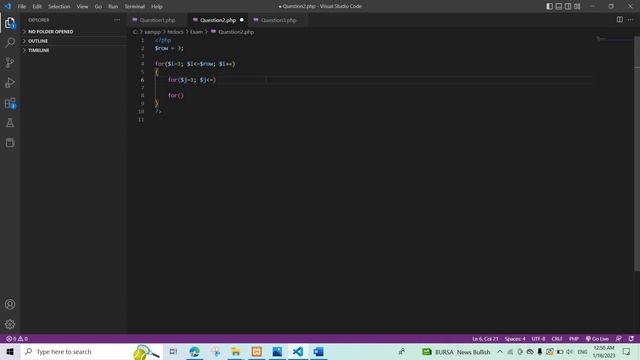
Task: Open XAMPP from the taskbar
Action: 256,351
